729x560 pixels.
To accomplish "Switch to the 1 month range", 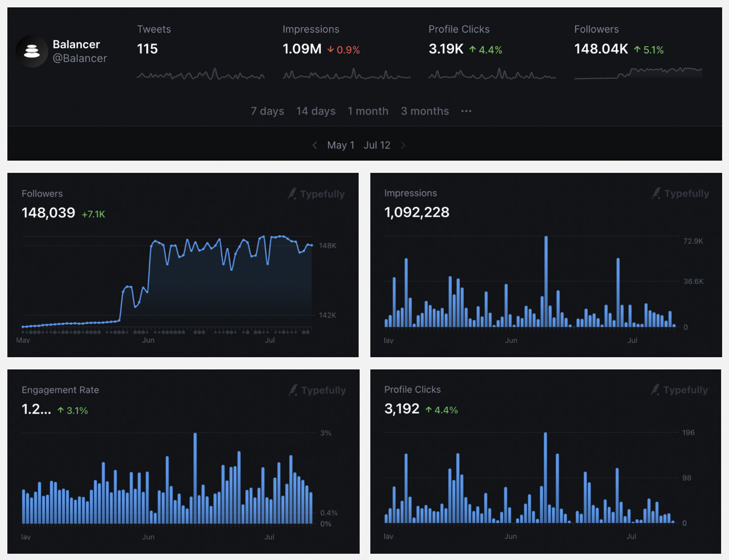I will click(368, 111).
